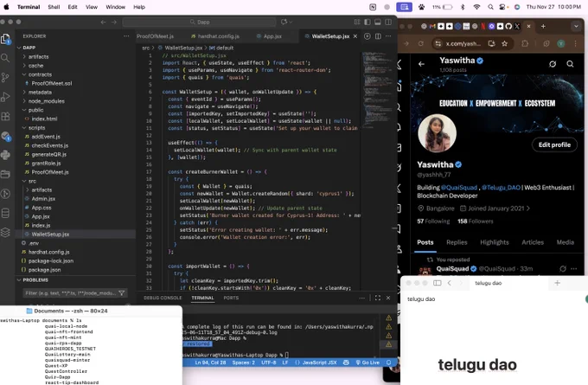
Task: Go forward using VS Code navigation arrow
Action: tap(114, 22)
